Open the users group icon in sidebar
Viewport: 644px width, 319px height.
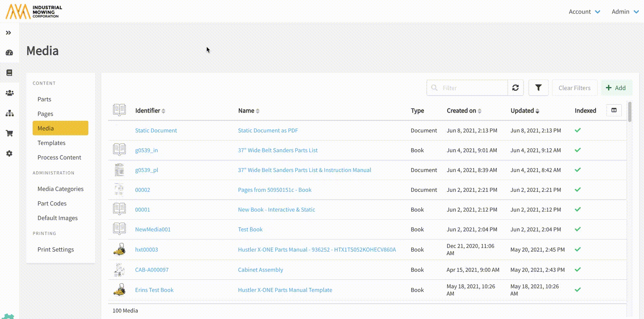(9, 93)
